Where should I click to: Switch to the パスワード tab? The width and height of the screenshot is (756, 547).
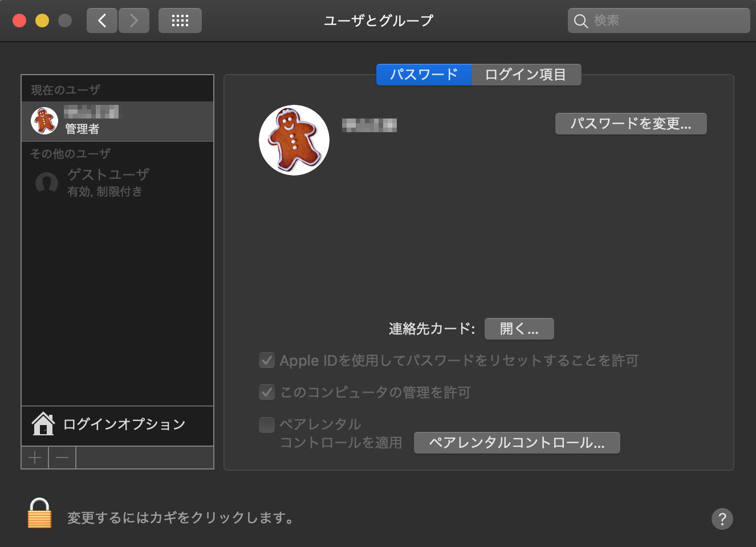424,75
